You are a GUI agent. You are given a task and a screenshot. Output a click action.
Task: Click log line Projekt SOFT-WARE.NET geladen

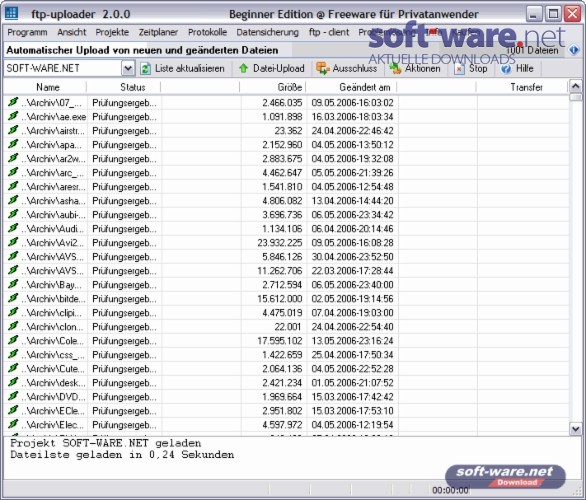pyautogui.click(x=106, y=443)
